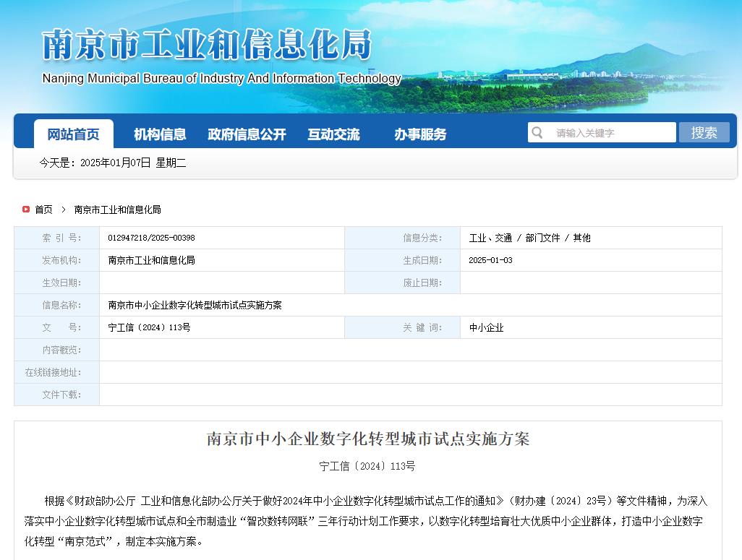This screenshot has height=560, width=742.
Task: Click the 信息名称 label
Action: click(x=61, y=305)
